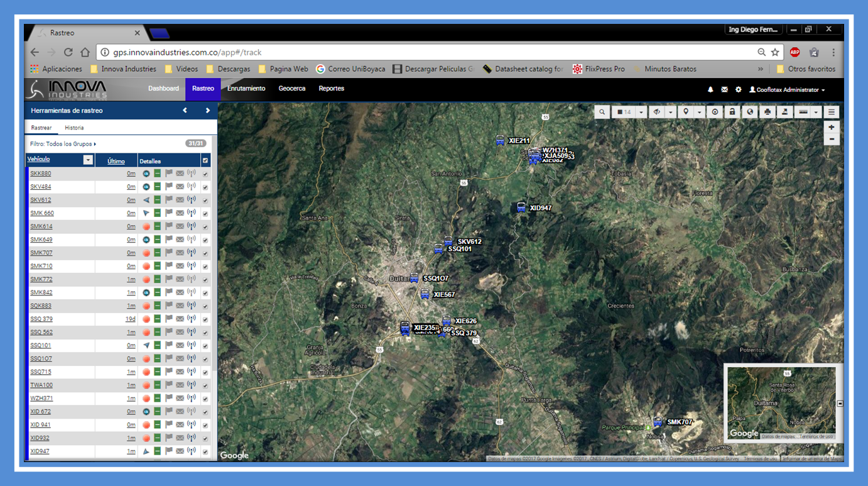Switch to the Historia tab
This screenshot has height=486, width=868.
pyautogui.click(x=74, y=128)
